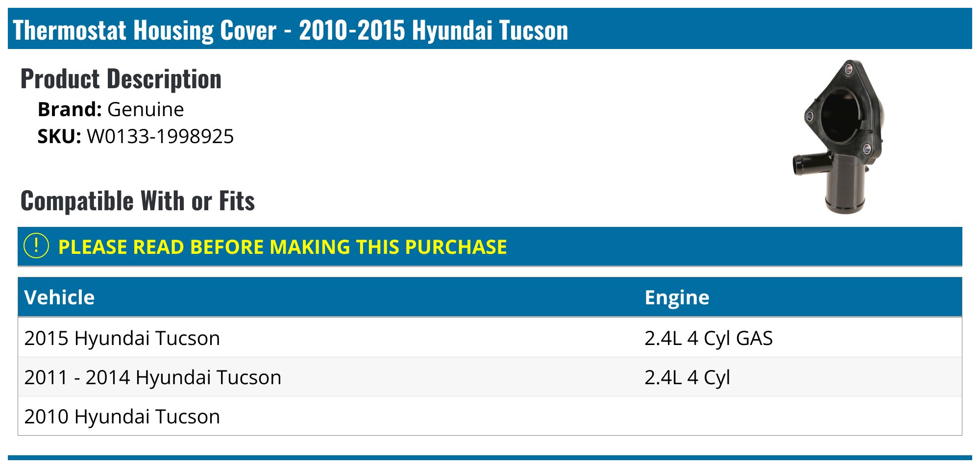Click the Compatible With or Fits heading
This screenshot has height=468, width=980.
coord(138,201)
